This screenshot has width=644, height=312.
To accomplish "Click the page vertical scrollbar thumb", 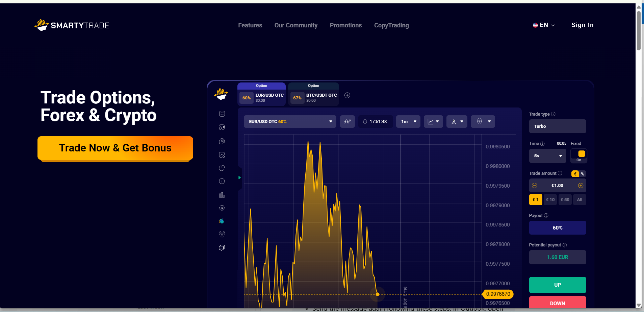I will click(x=639, y=30).
